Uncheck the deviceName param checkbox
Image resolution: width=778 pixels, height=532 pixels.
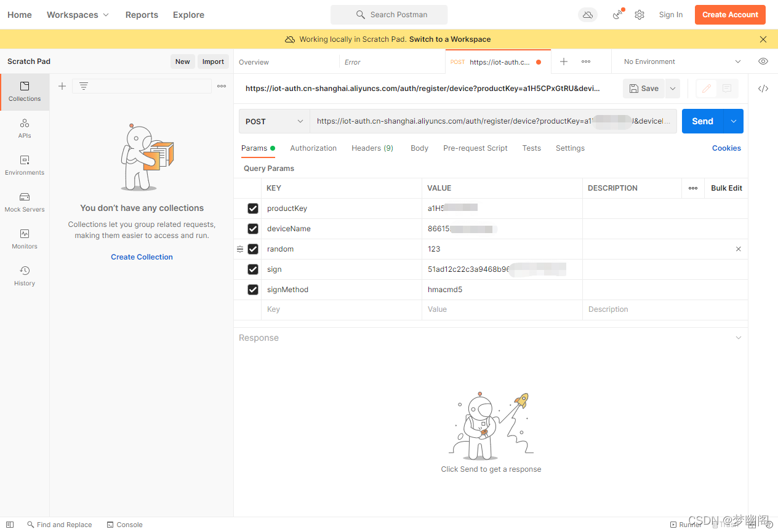(x=253, y=229)
